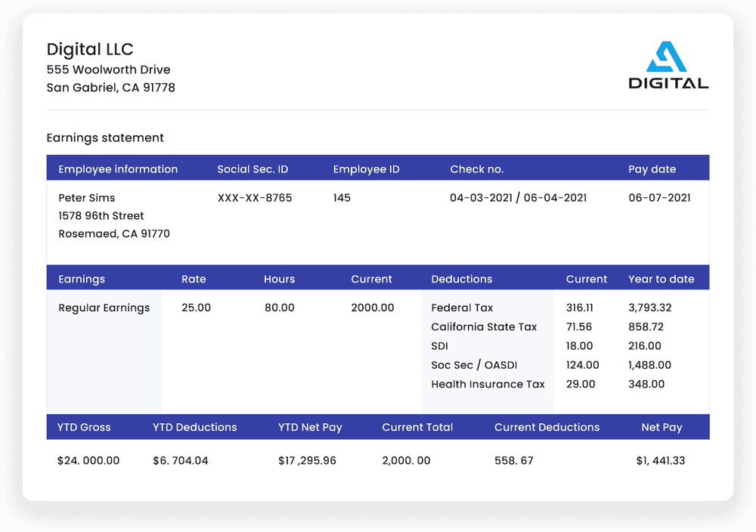Click the Digital logo icon

tap(668, 64)
